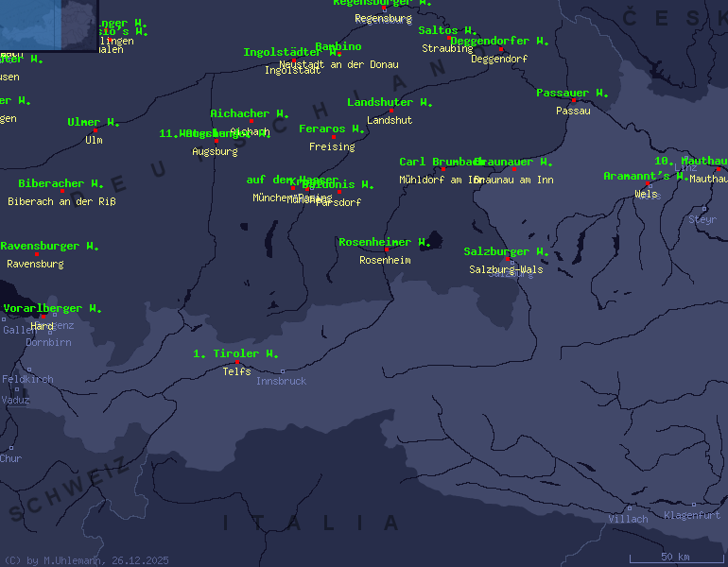Screen dimensions: 728x567
Task: Select the Telfs red location marker
Action: pos(237,362)
